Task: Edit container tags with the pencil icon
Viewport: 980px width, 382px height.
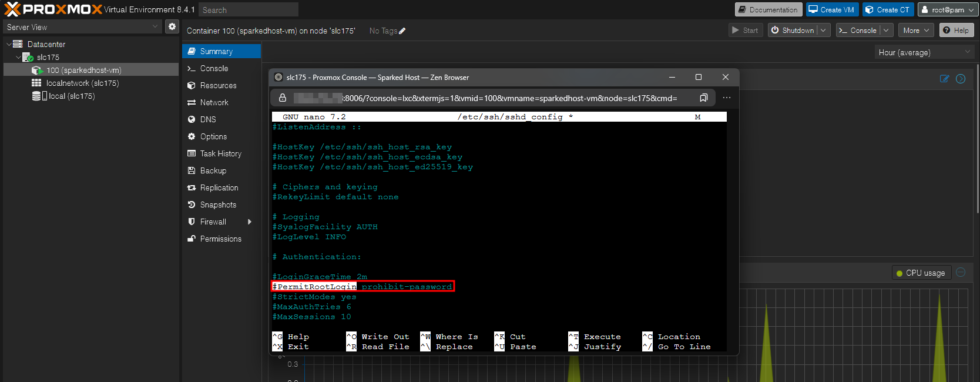Action: click(x=402, y=31)
